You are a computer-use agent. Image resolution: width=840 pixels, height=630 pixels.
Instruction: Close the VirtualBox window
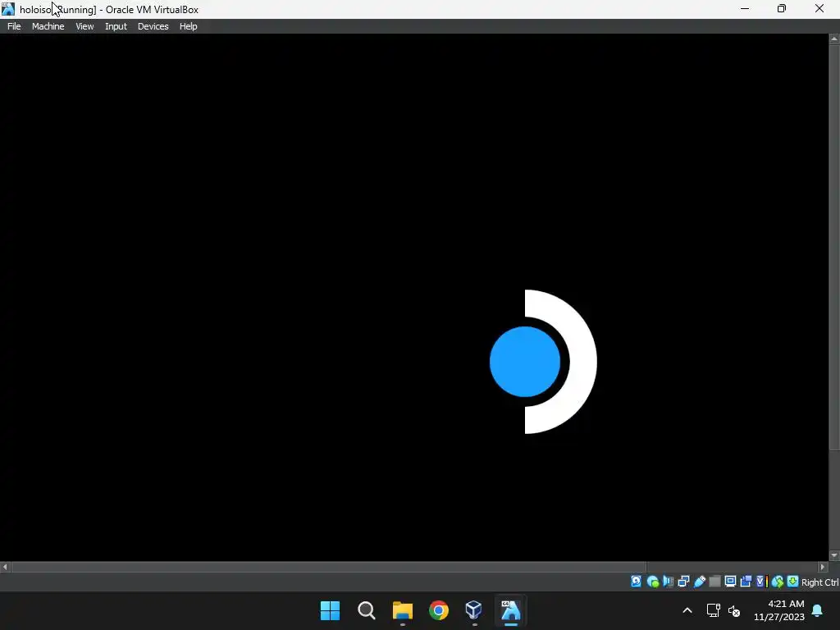pos(819,9)
